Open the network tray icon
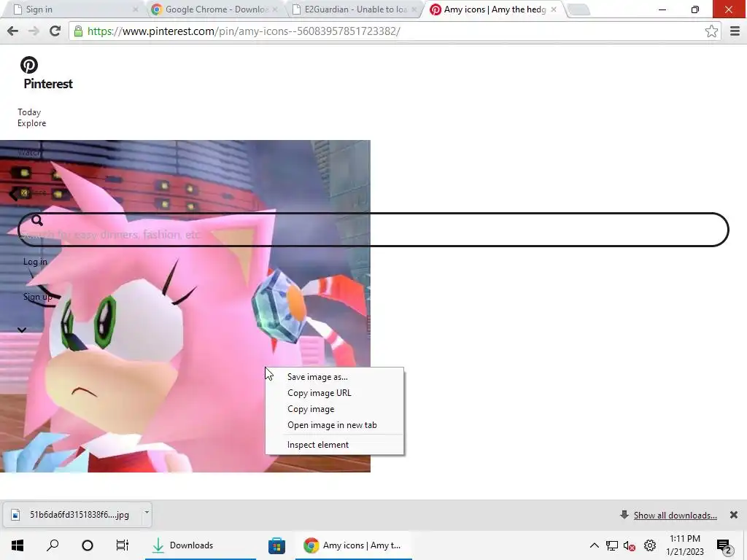 [x=612, y=545]
